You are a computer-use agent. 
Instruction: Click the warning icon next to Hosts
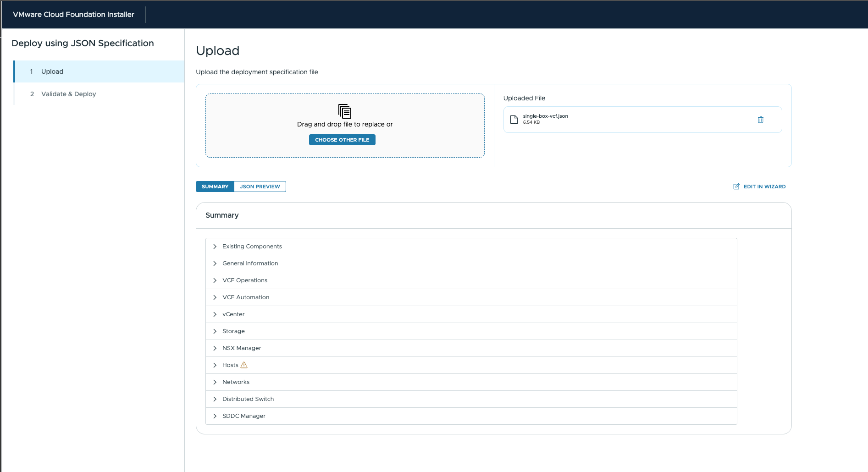click(244, 365)
